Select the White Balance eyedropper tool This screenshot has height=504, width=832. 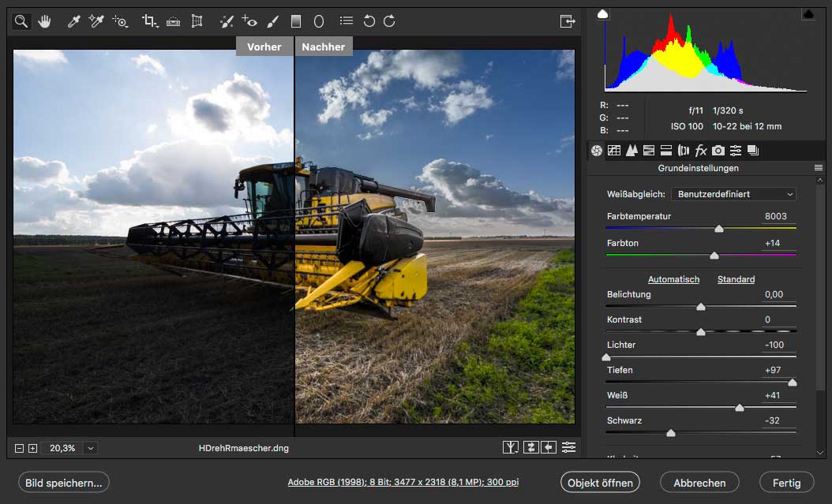(73, 21)
